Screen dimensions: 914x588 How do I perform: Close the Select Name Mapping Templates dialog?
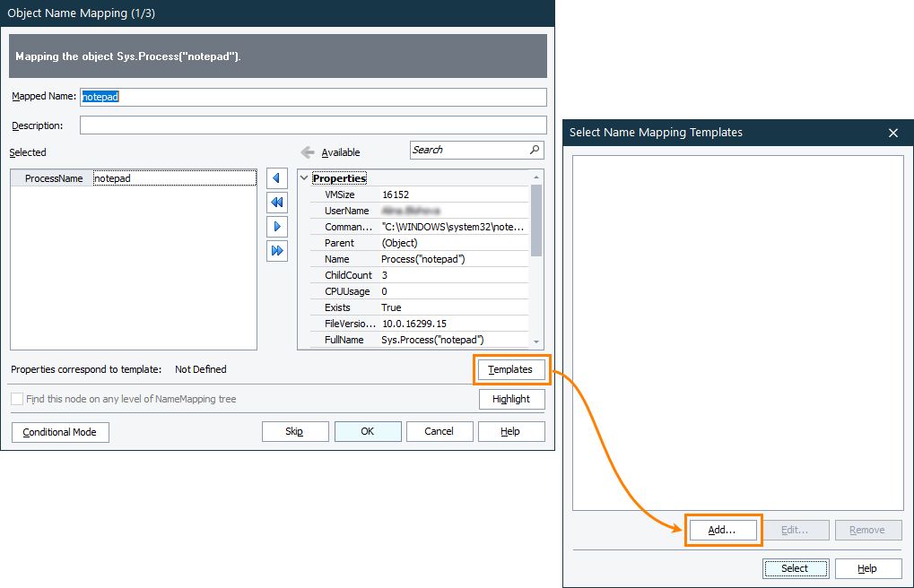coord(892,133)
